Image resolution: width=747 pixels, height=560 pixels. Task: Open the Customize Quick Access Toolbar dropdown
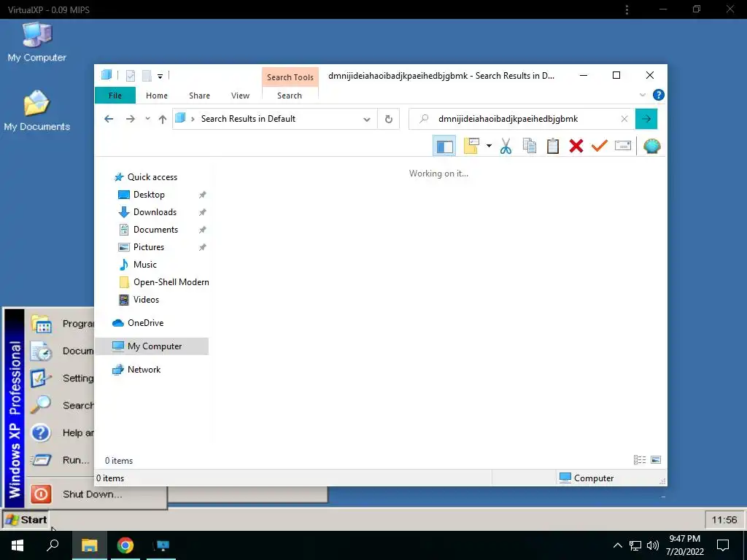click(160, 76)
